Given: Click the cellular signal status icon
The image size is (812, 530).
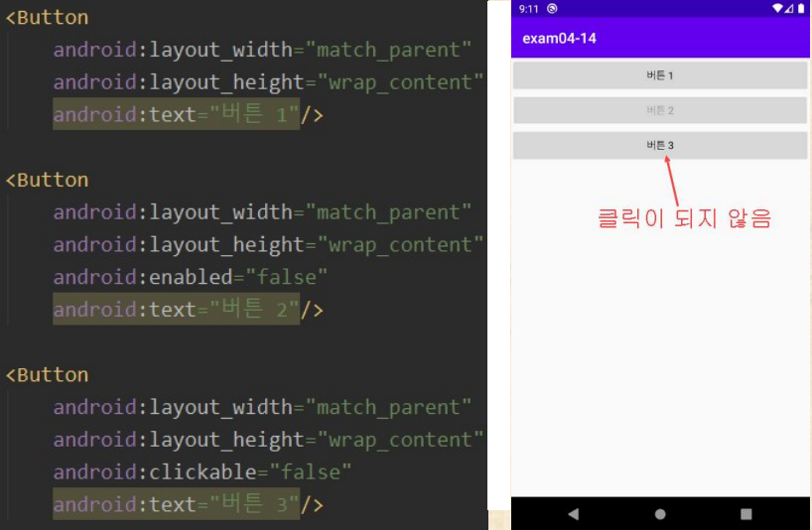Looking at the screenshot, I should 789,8.
